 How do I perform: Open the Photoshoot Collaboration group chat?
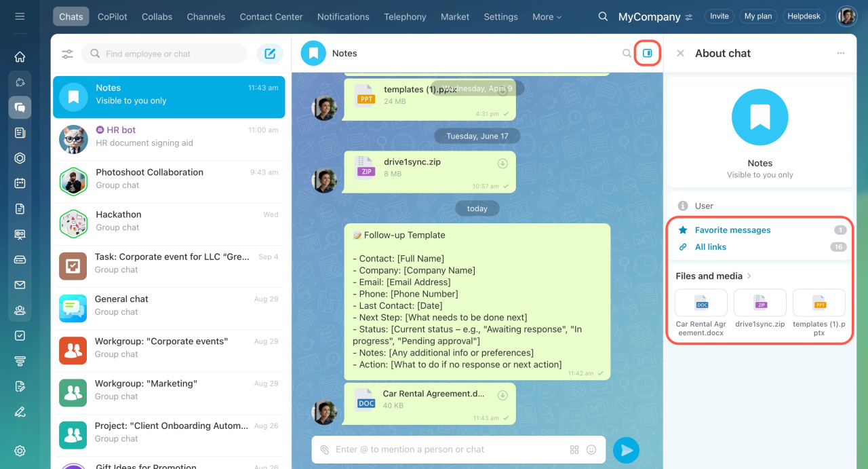[169, 181]
